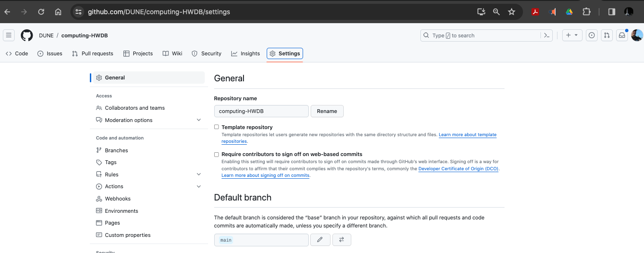Open pull requests icon in header
The height and width of the screenshot is (253, 644).
[607, 35]
